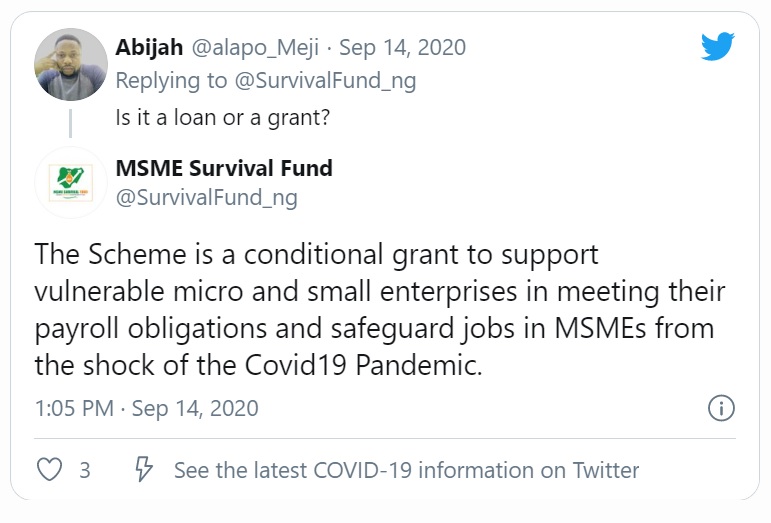Click the thread line between the two avatars

[x=70, y=124]
